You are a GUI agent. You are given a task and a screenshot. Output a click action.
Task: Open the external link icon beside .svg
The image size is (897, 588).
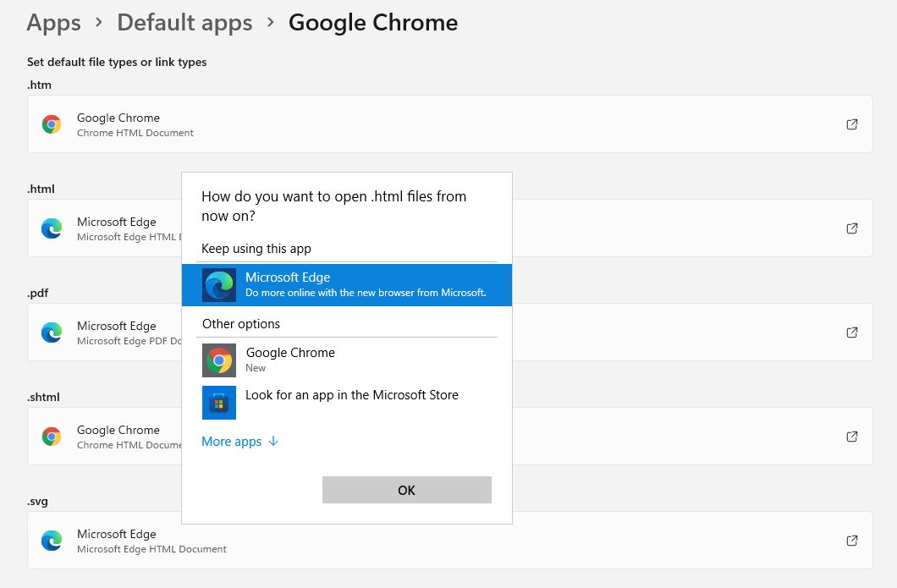pos(852,541)
